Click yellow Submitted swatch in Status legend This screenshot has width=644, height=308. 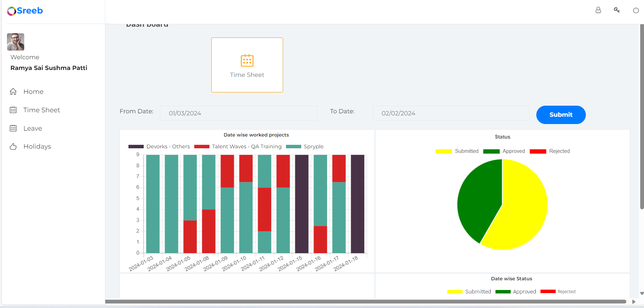point(444,151)
